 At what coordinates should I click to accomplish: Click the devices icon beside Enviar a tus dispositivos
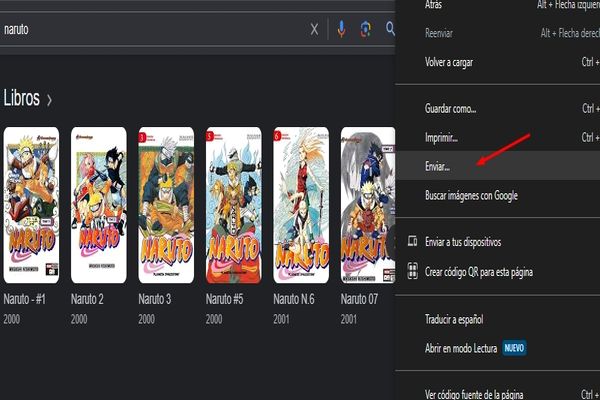click(x=412, y=241)
